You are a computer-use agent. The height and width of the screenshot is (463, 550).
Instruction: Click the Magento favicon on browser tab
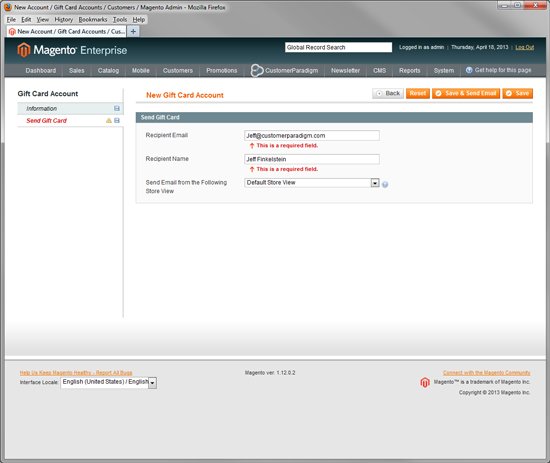coord(12,32)
